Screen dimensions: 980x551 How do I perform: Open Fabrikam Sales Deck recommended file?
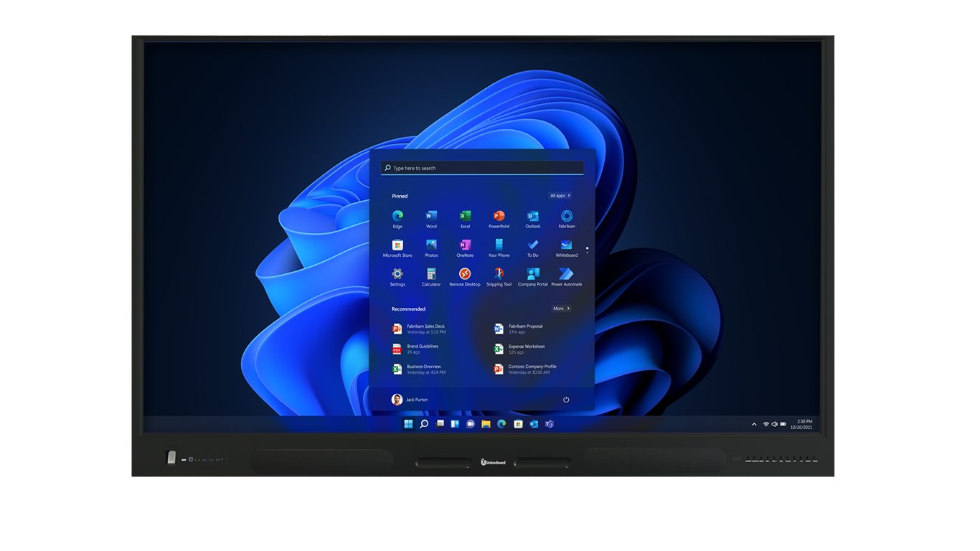[x=420, y=329]
